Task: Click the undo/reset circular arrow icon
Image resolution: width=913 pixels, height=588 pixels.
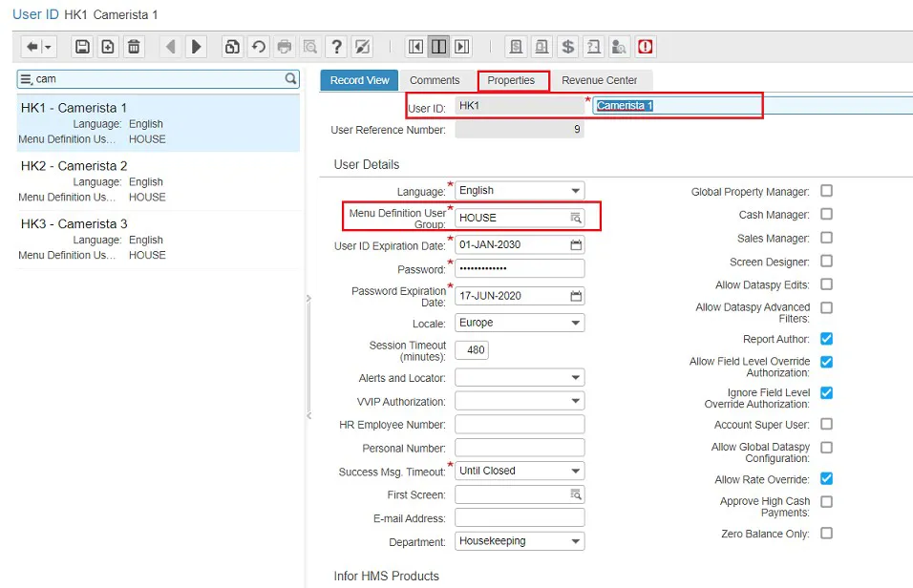Action: click(x=258, y=47)
